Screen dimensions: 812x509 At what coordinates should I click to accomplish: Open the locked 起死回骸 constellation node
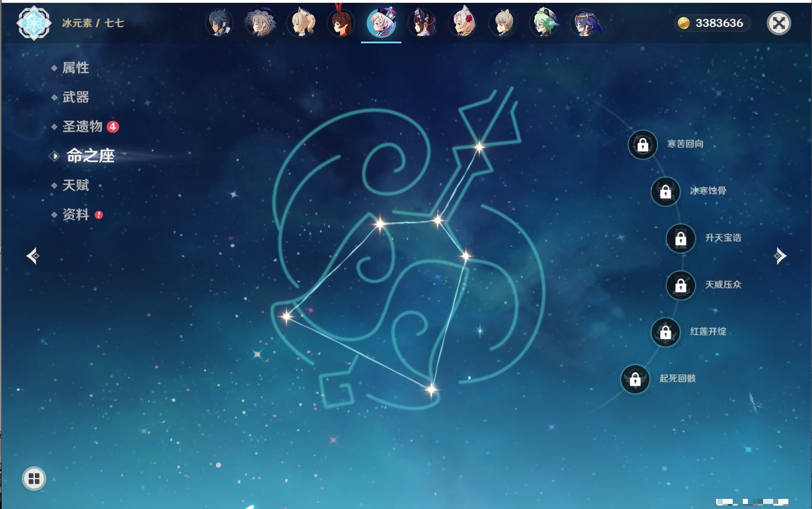click(x=635, y=379)
